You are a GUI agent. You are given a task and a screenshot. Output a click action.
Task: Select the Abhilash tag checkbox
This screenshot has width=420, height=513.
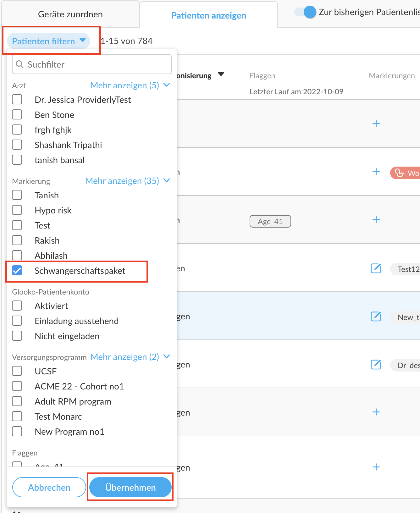17,255
